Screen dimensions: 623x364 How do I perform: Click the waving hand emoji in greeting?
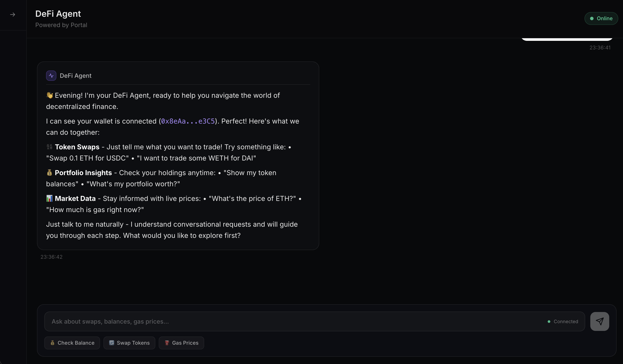(x=50, y=95)
